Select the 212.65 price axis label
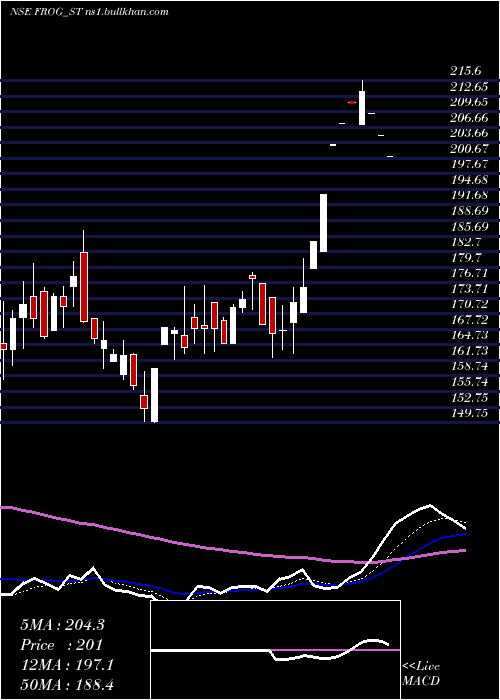This screenshot has height=700, width=500. point(469,87)
